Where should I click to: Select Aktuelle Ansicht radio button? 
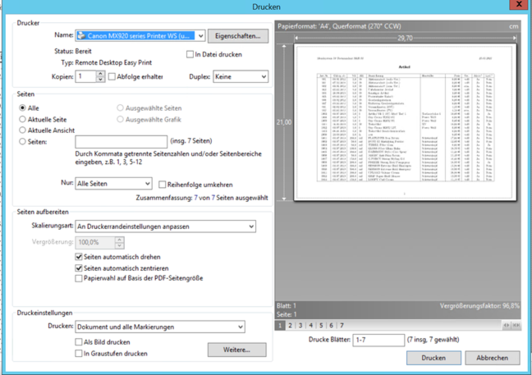coord(22,130)
